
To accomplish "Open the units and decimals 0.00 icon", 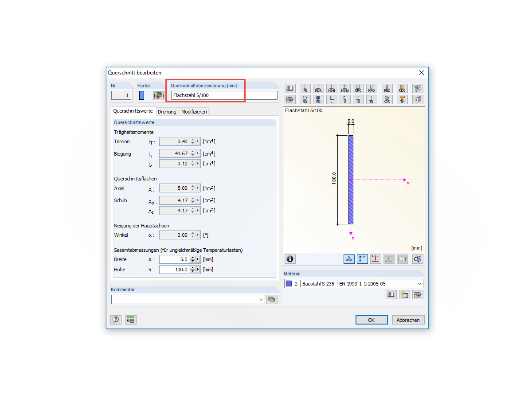I will [131, 320].
